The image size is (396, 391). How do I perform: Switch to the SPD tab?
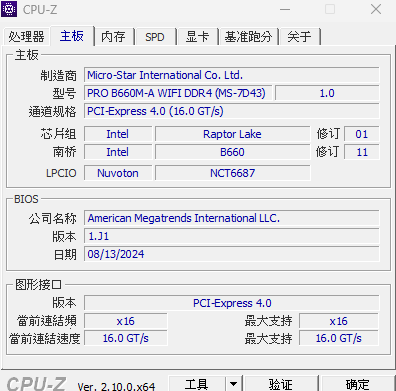click(x=155, y=37)
